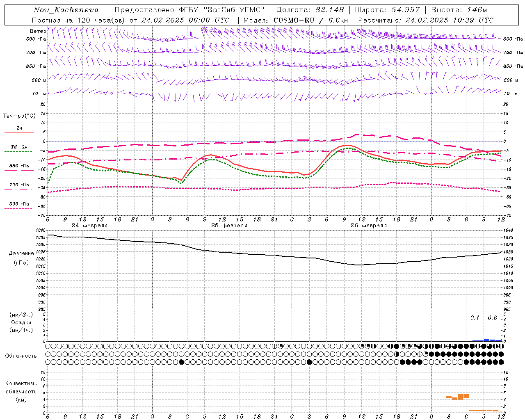The height and width of the screenshot is (420, 525).
Task: Select the 24 февраля date label
Action: (89, 226)
